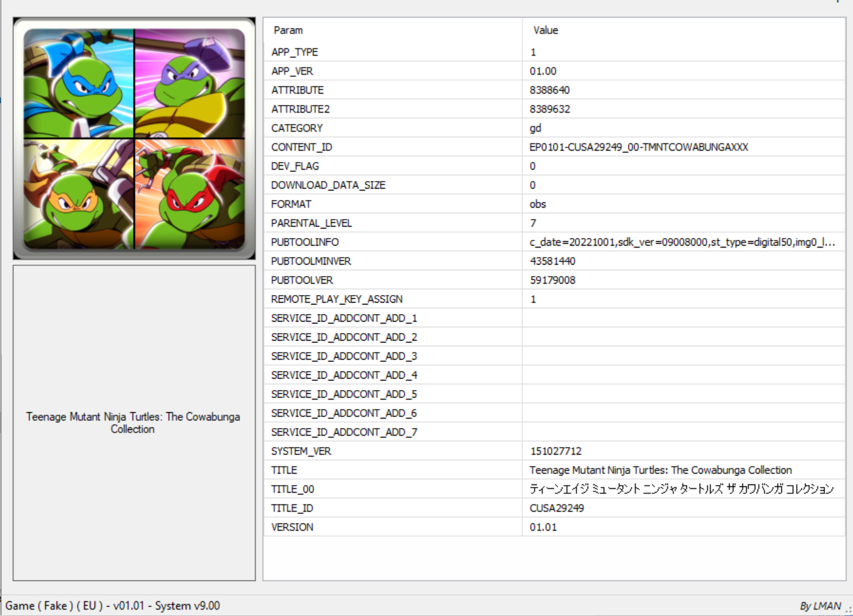853x616 pixels.
Task: Select the ATTRIBUTE value 8388640
Action: (x=550, y=90)
